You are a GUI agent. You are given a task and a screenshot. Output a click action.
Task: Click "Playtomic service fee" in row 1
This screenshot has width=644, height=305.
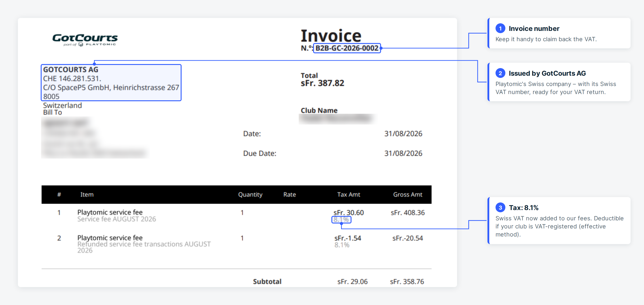click(x=110, y=212)
